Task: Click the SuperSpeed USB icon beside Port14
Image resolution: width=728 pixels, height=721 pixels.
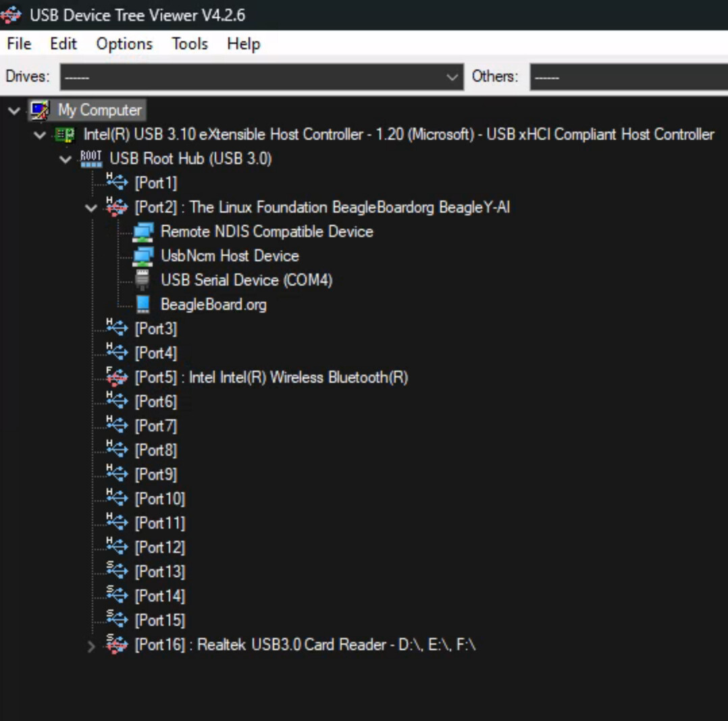Action: point(117,595)
